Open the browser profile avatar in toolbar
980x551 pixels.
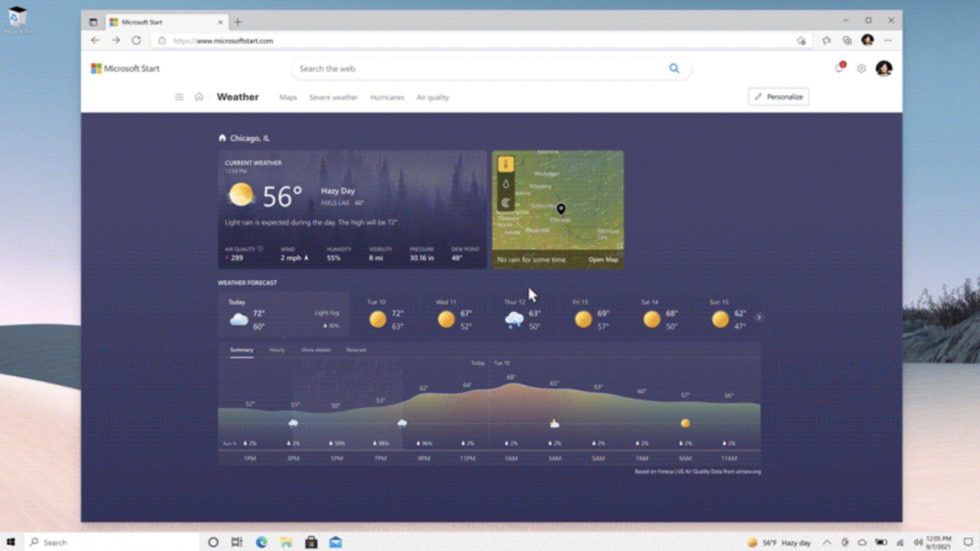pyautogui.click(x=868, y=40)
